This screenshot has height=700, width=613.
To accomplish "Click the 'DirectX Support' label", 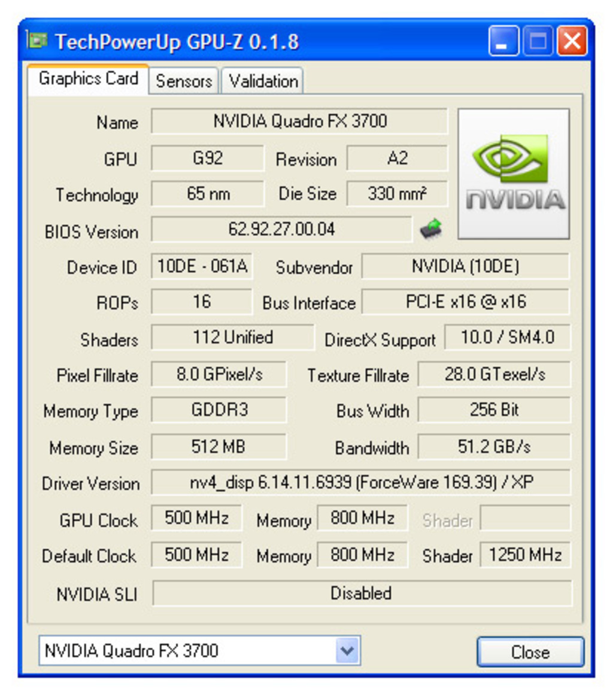I will (380, 340).
